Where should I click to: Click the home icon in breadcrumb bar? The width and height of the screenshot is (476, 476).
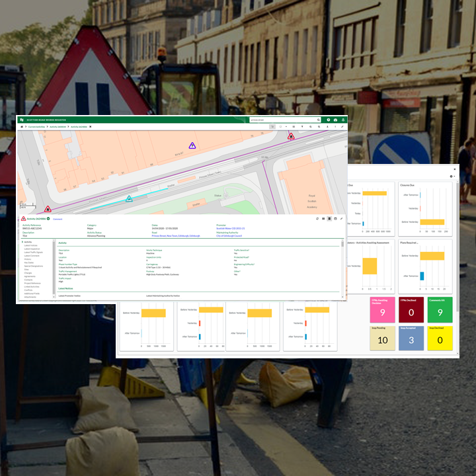click(22, 126)
